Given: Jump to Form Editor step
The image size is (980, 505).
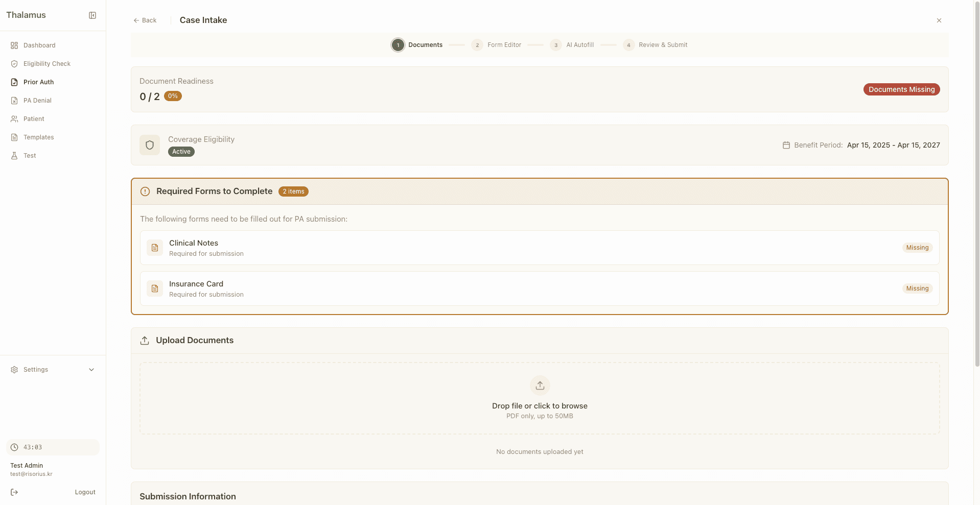Looking at the screenshot, I should 496,45.
